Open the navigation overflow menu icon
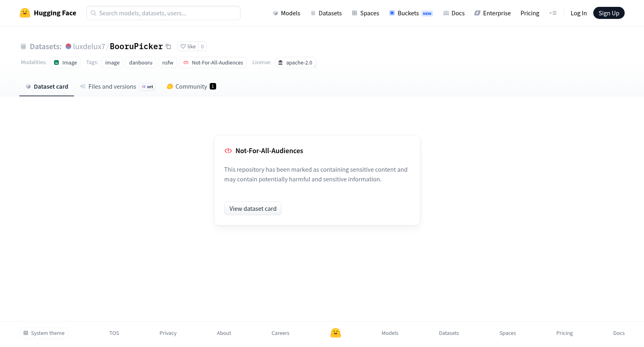 click(x=553, y=13)
